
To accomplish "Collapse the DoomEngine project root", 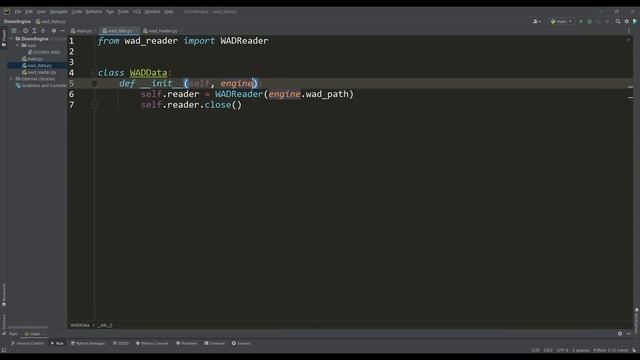I will [x=11, y=39].
